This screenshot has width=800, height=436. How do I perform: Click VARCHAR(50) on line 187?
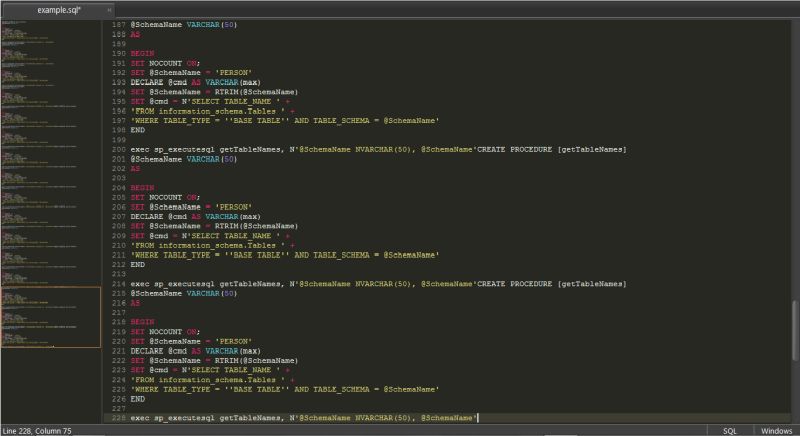point(212,24)
